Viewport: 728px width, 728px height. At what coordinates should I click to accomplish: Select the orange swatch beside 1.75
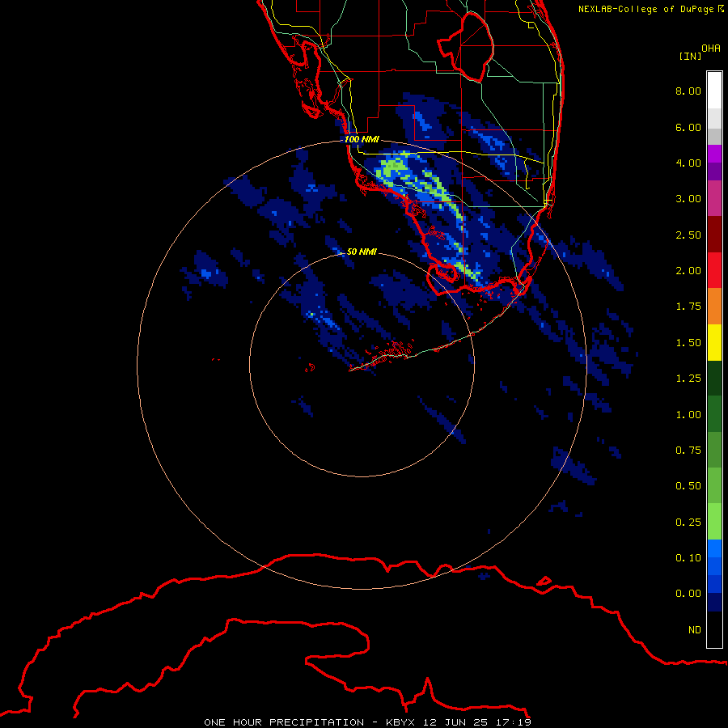714,306
